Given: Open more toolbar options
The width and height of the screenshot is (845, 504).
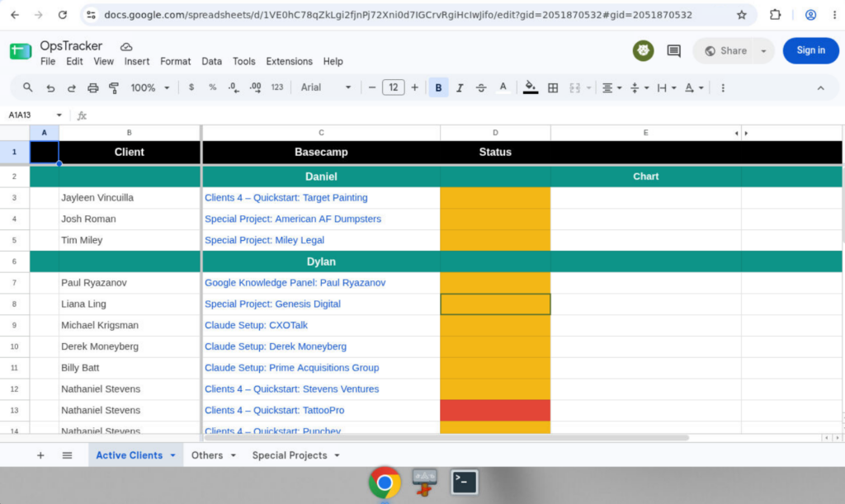Looking at the screenshot, I should tap(723, 87).
